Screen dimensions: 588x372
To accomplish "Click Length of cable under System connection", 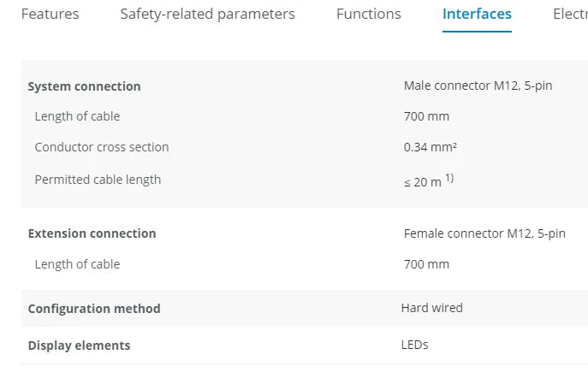I will [77, 116].
